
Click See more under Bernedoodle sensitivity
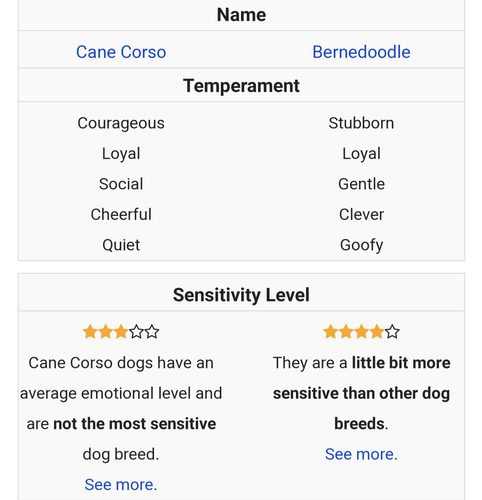coord(361,454)
